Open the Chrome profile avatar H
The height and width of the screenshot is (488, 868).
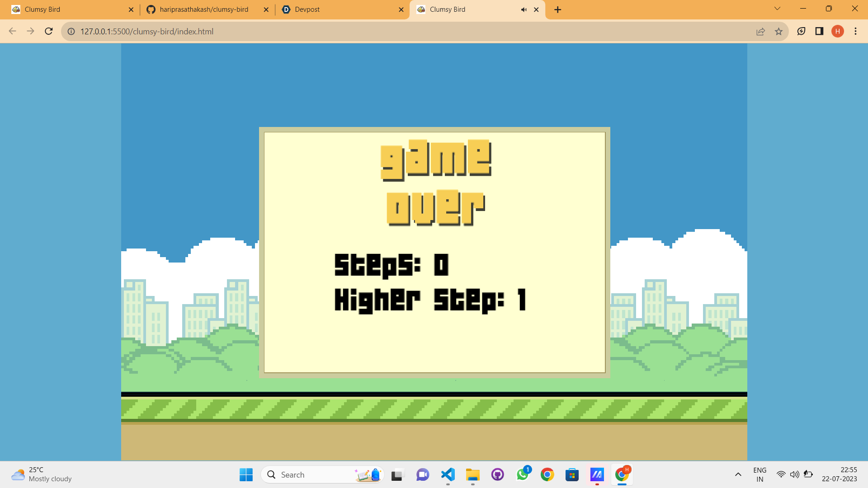pos(837,31)
